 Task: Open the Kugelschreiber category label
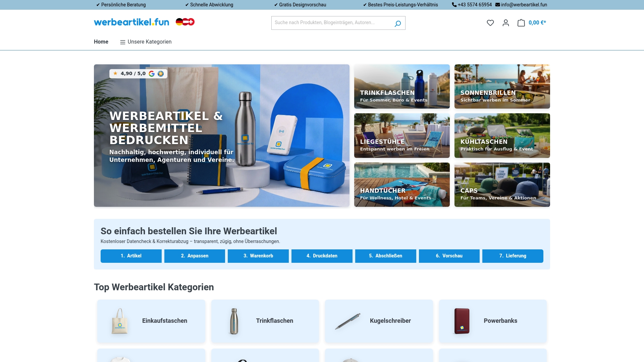[x=390, y=321]
